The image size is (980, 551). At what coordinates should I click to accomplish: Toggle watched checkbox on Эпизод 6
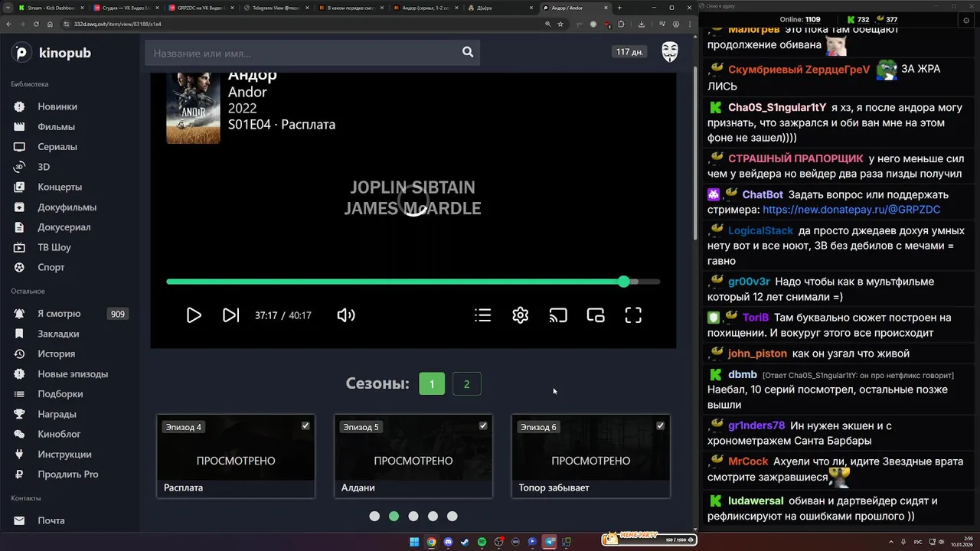[661, 425]
